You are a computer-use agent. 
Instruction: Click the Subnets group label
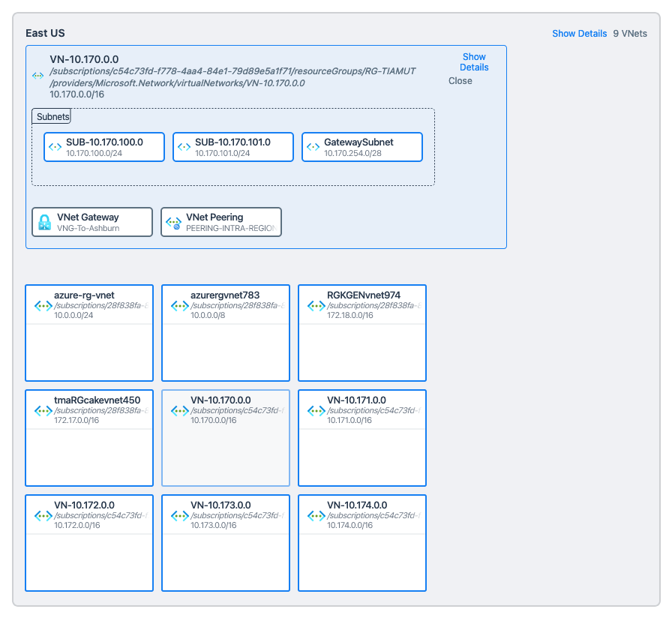tap(52, 117)
